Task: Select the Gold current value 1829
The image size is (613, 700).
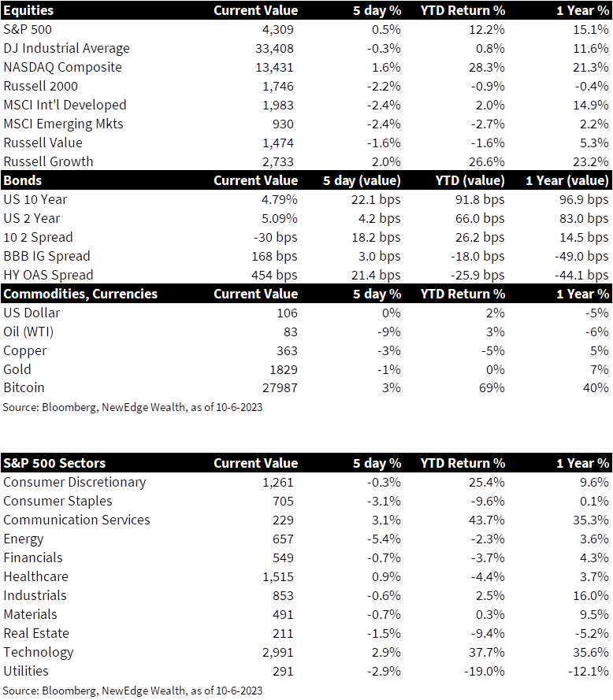Action: pos(280,369)
